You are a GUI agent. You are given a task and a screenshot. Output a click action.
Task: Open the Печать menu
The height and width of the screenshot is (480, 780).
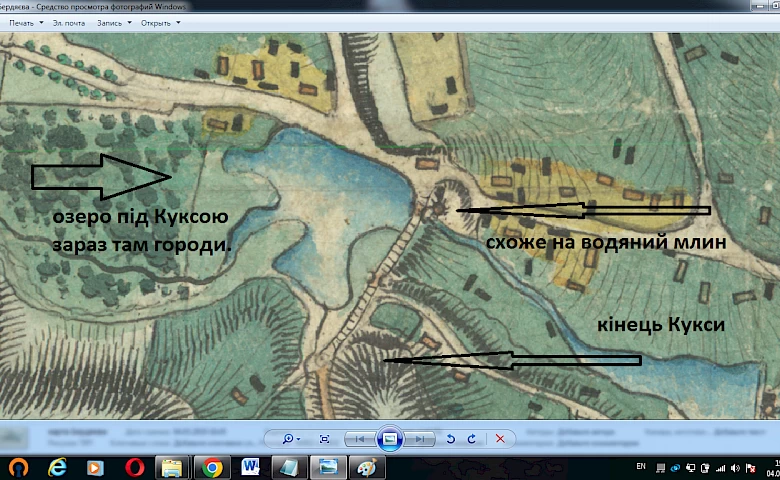[x=21, y=23]
